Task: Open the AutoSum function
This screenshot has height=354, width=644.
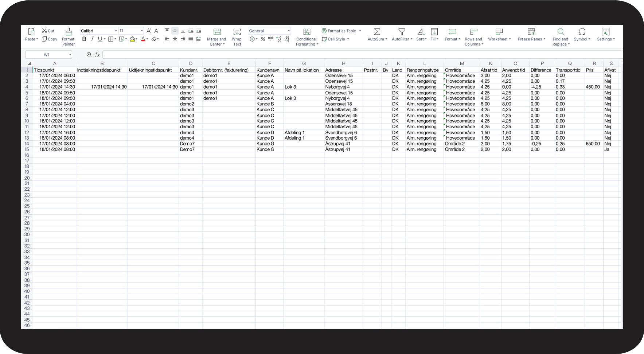Action: click(x=377, y=35)
